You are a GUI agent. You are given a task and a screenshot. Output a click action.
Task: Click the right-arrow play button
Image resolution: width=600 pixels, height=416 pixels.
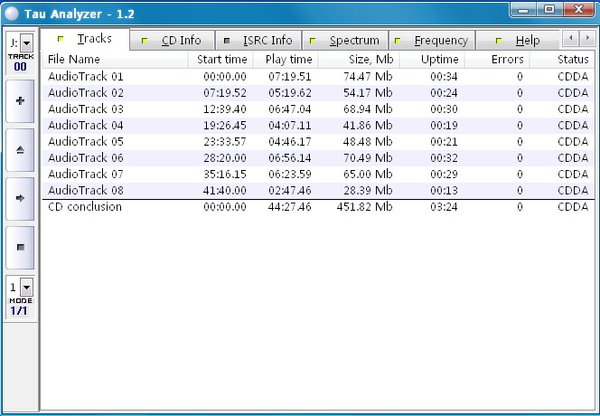tap(20, 198)
